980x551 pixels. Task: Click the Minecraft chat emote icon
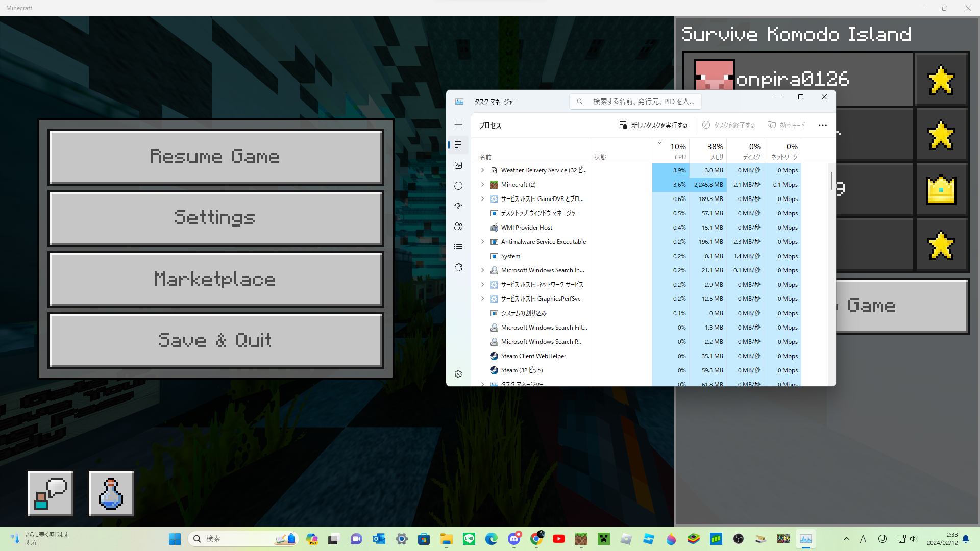[50, 493]
